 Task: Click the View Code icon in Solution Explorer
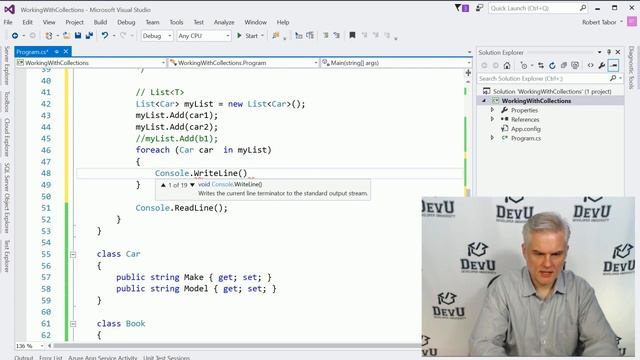coord(590,65)
